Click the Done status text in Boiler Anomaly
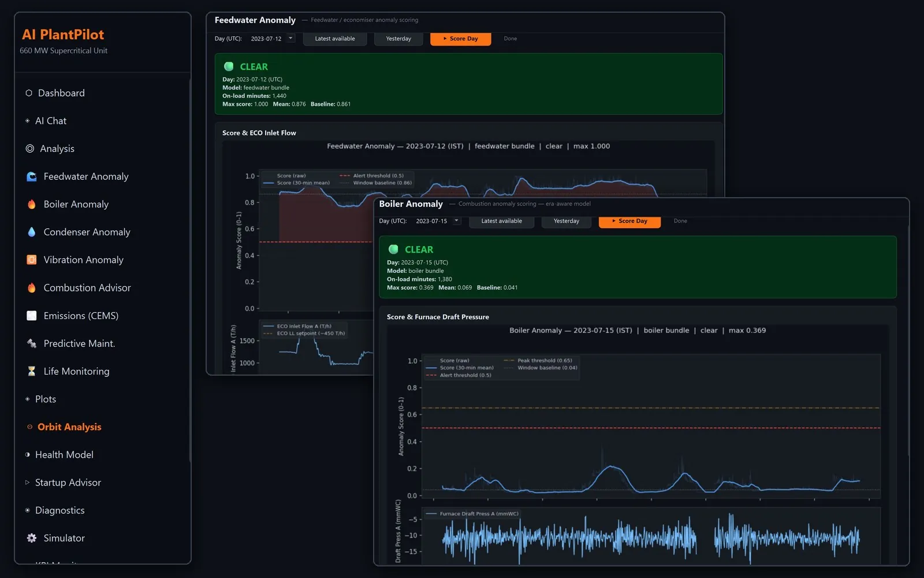This screenshot has height=578, width=924. (680, 221)
